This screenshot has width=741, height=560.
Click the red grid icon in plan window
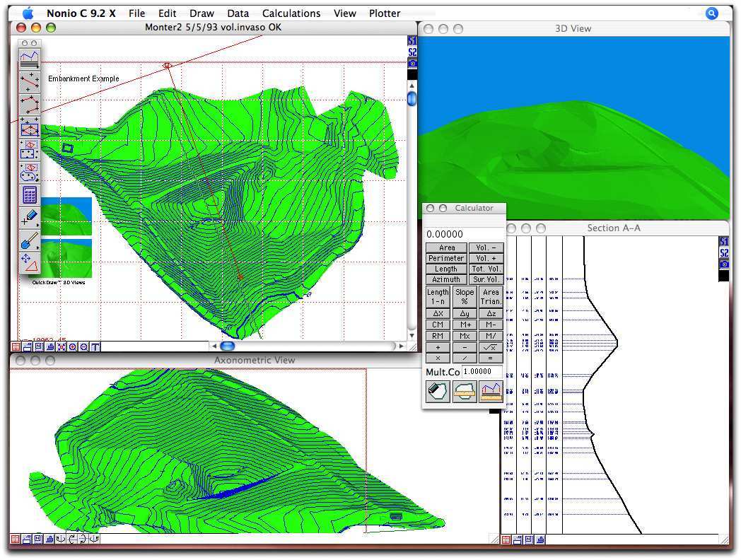[x=16, y=347]
